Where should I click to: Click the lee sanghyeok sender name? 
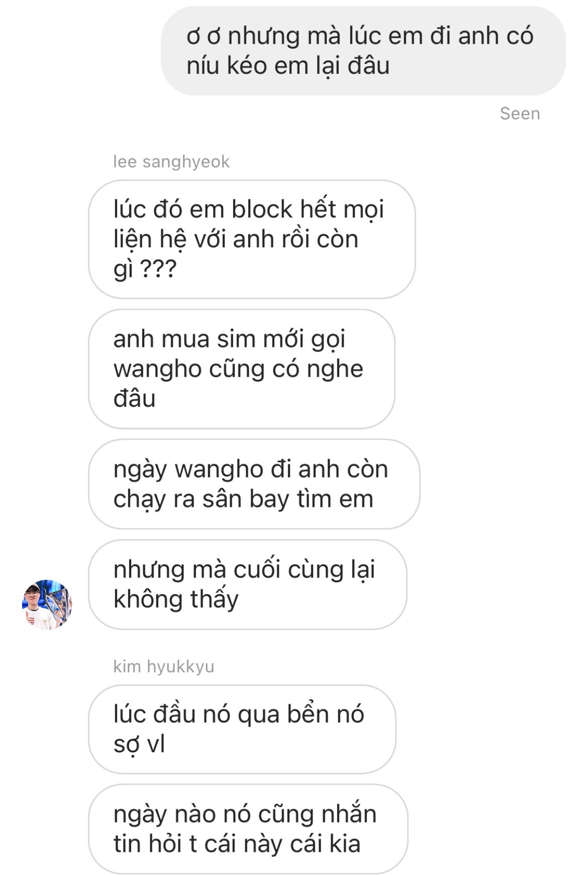[171, 161]
